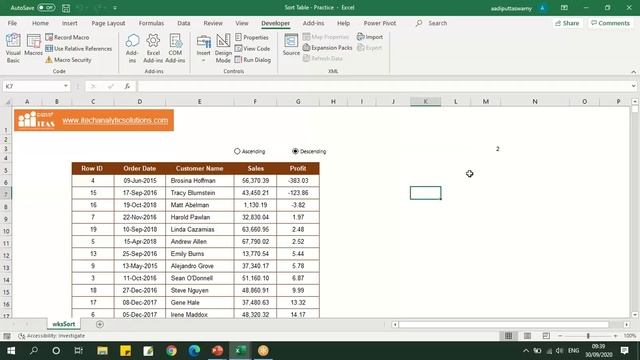Open the Windows Start menu
The height and width of the screenshot is (360, 640).
11,351
